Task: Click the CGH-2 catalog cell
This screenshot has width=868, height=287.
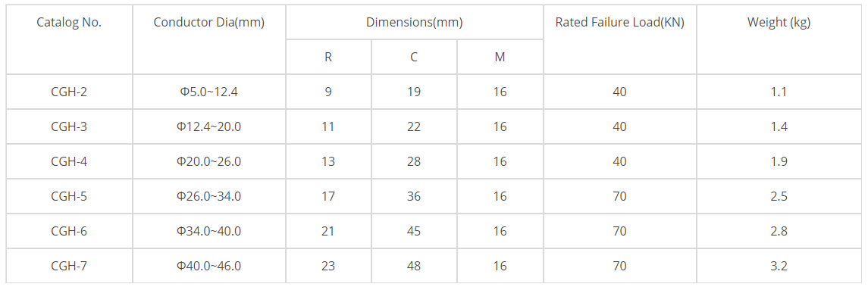Action: pos(69,92)
